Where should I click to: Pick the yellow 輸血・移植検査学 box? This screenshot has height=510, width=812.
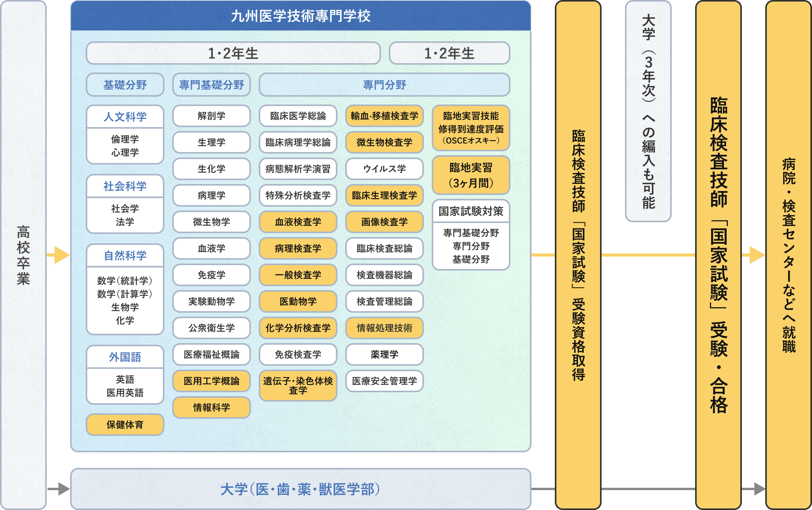pyautogui.click(x=385, y=116)
